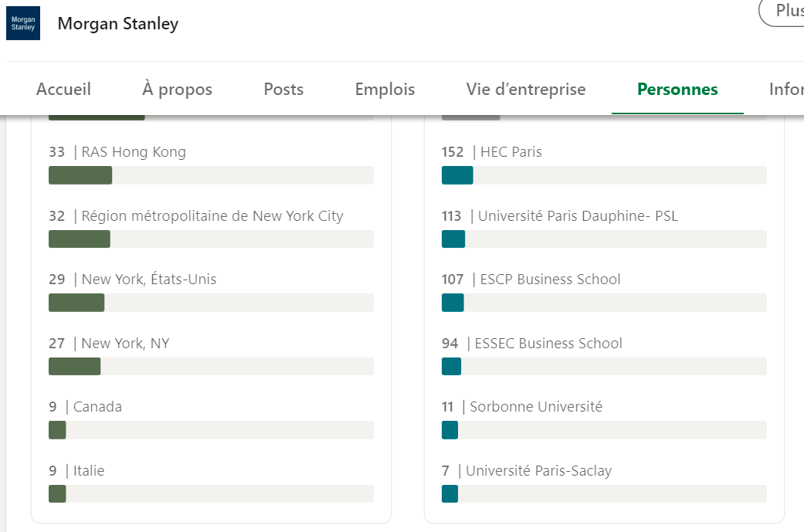Filter people by Canada bar

point(212,430)
